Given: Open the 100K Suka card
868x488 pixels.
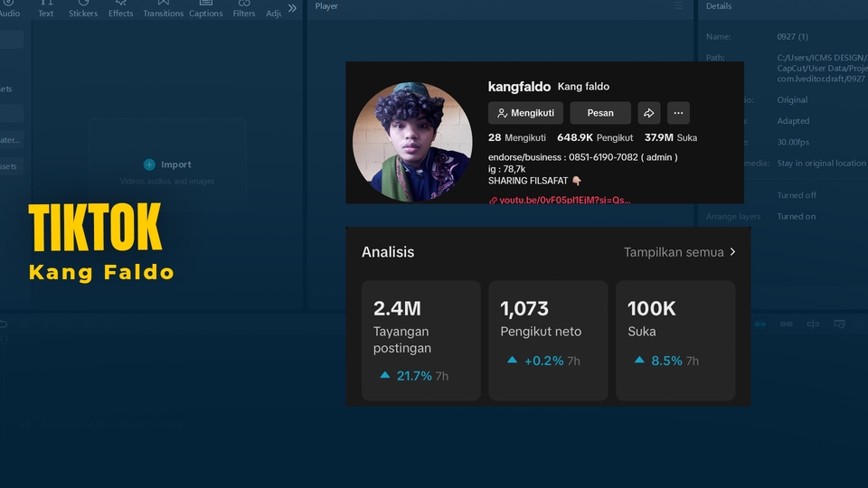Looking at the screenshot, I should click(x=675, y=341).
